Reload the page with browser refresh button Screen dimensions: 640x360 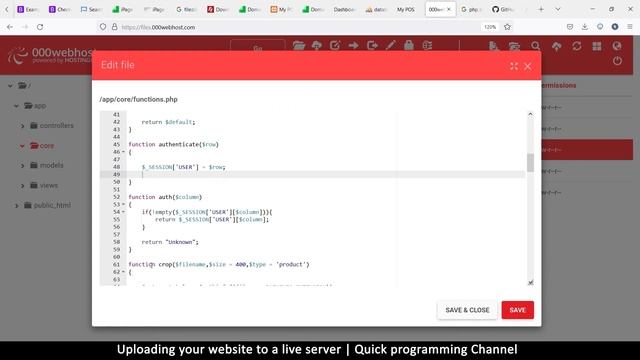coord(40,27)
